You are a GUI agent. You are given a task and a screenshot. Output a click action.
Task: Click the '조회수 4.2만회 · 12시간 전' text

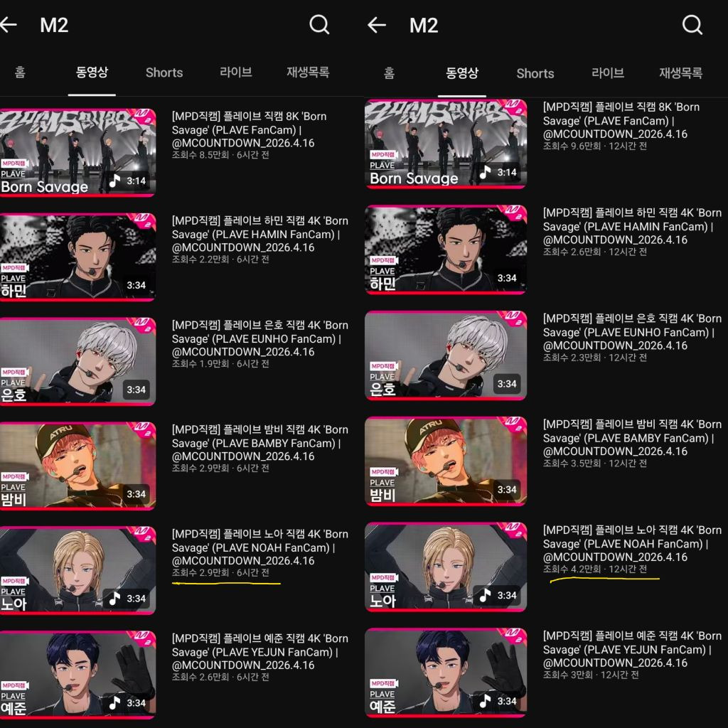click(x=595, y=569)
